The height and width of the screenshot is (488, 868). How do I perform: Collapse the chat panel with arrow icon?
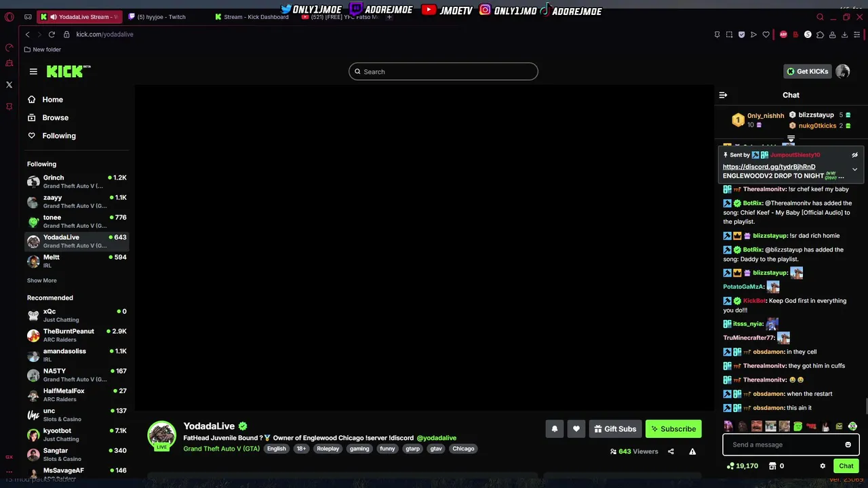point(723,95)
